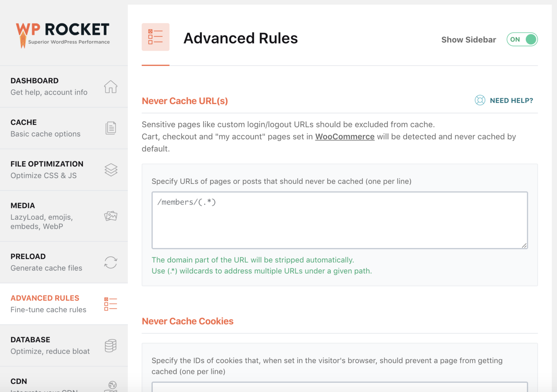The image size is (557, 392).
Task: Click the checklist icon beside Advanced Rules
Action: (x=111, y=304)
